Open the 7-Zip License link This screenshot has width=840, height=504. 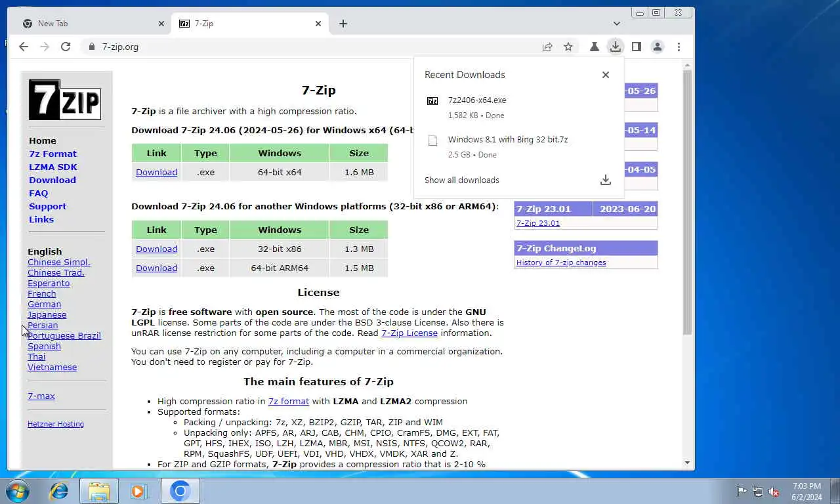[x=409, y=333]
